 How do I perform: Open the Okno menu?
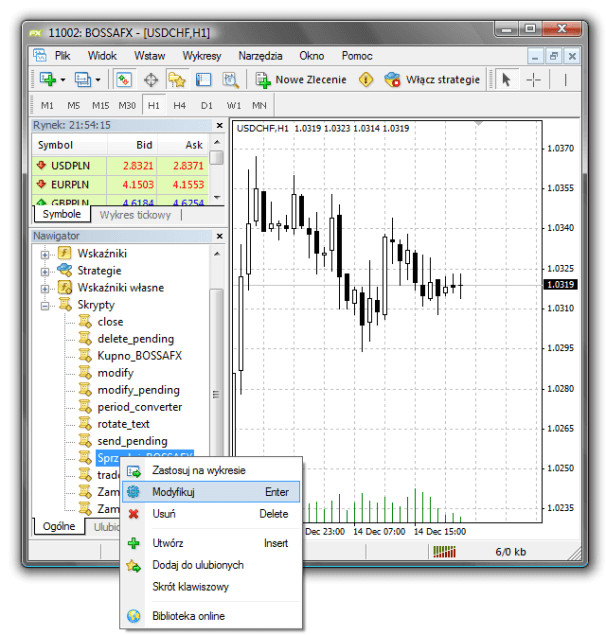[312, 56]
